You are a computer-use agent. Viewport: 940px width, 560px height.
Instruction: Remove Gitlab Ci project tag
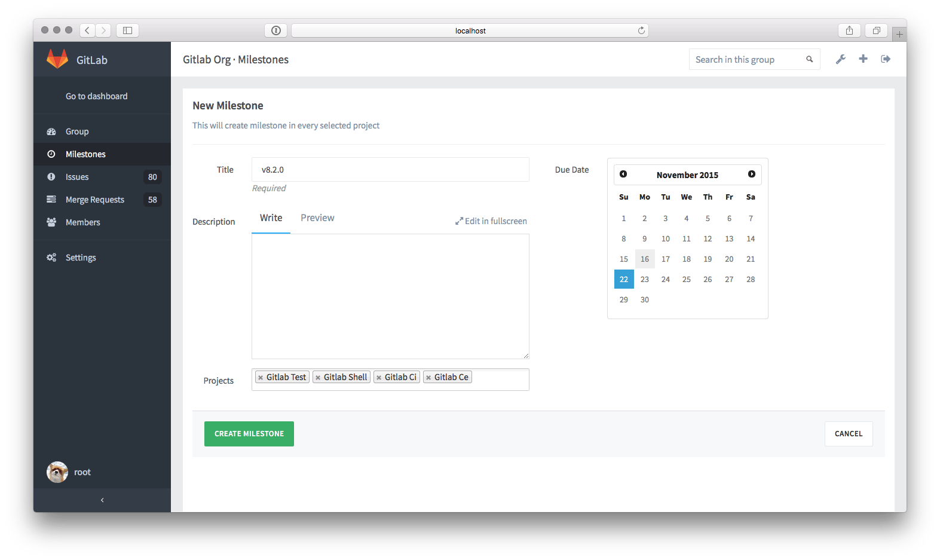pyautogui.click(x=379, y=378)
